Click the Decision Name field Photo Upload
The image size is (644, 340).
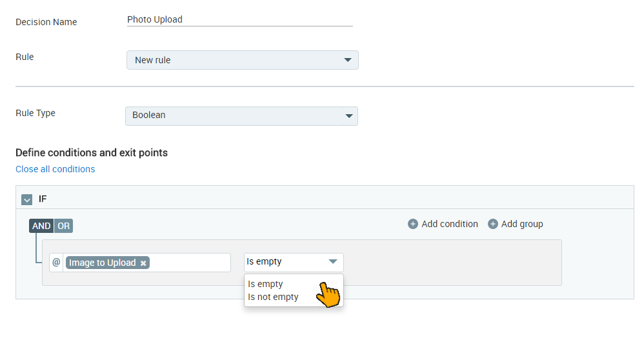pyautogui.click(x=240, y=20)
